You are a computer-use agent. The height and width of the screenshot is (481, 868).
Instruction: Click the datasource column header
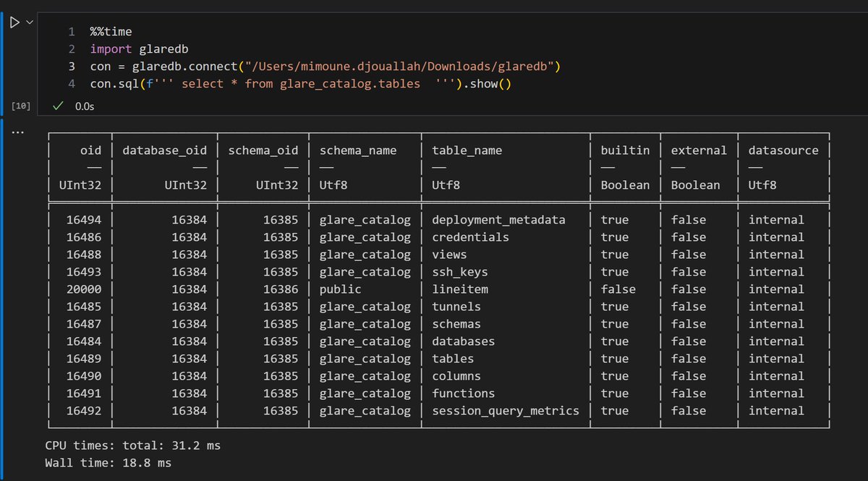pyautogui.click(x=783, y=150)
